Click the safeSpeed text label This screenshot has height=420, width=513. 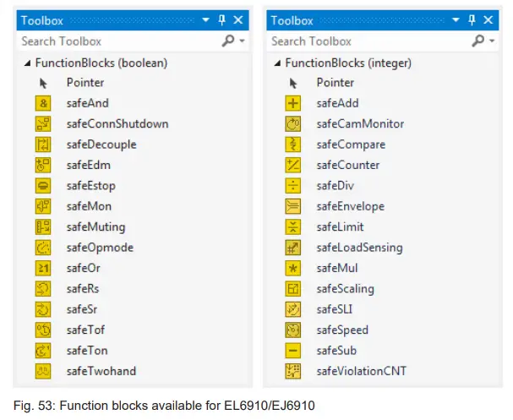pyautogui.click(x=342, y=330)
